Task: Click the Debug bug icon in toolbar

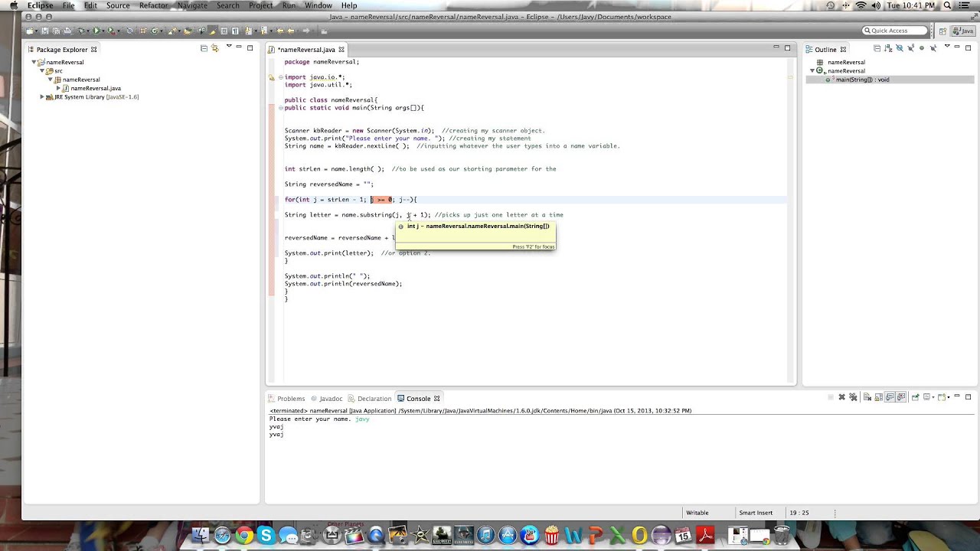Action: click(81, 31)
